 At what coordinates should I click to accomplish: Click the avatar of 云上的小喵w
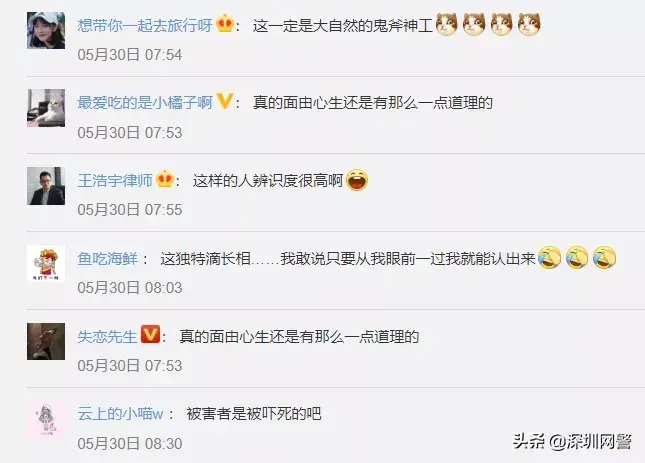tap(46, 419)
